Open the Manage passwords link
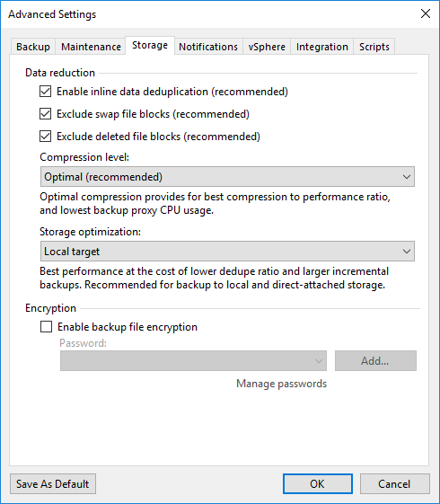The image size is (440, 504). [x=281, y=384]
